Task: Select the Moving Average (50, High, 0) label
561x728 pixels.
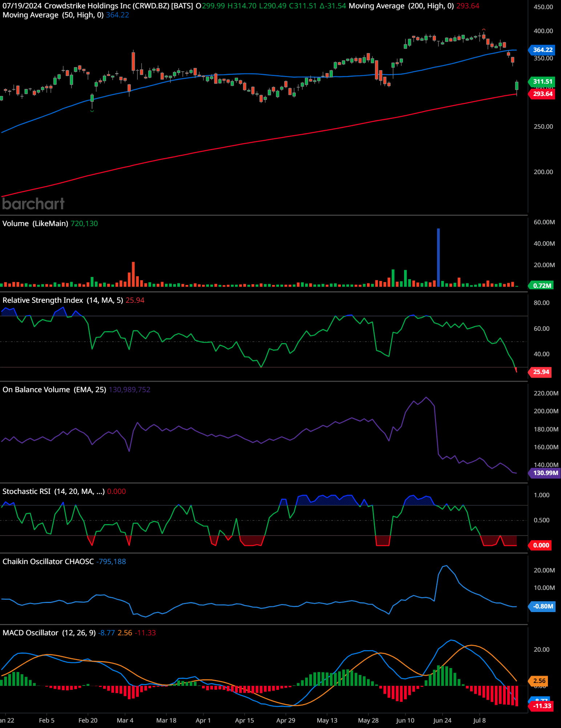Action: point(53,15)
